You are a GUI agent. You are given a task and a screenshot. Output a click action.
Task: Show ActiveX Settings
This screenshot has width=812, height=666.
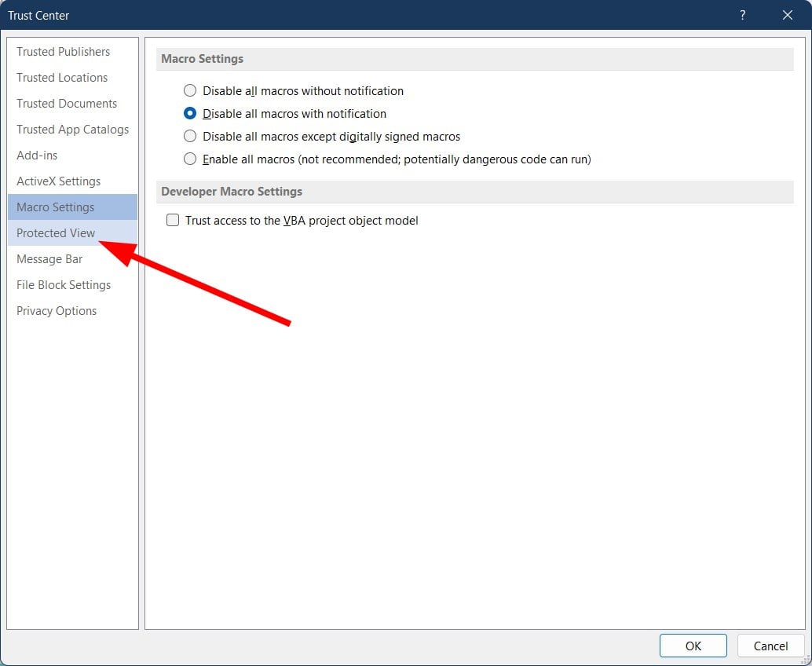pos(72,181)
